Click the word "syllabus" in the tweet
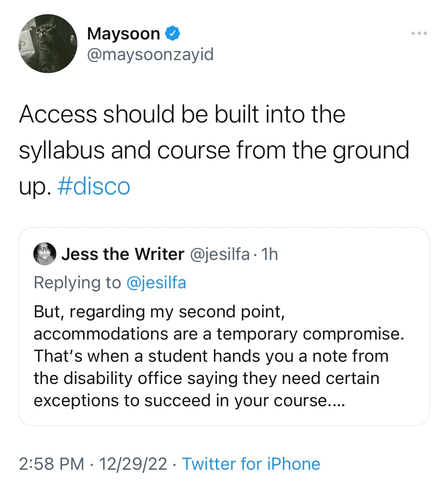Screen dimensions: 448x487 (x=62, y=150)
